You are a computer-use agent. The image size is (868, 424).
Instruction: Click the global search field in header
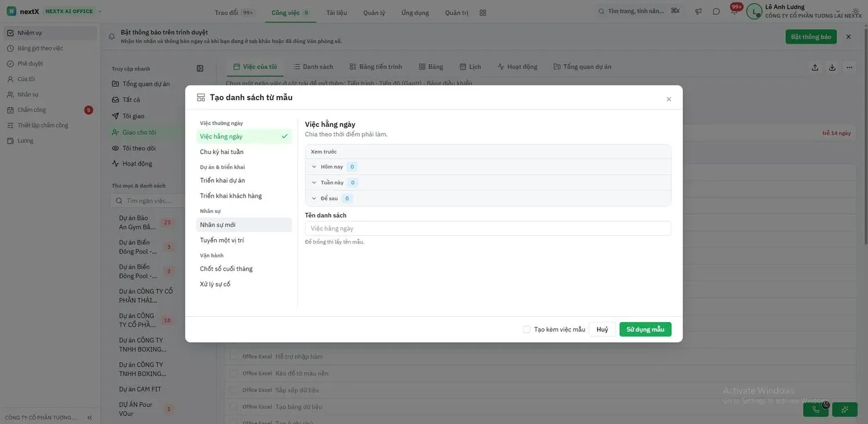[x=639, y=11]
